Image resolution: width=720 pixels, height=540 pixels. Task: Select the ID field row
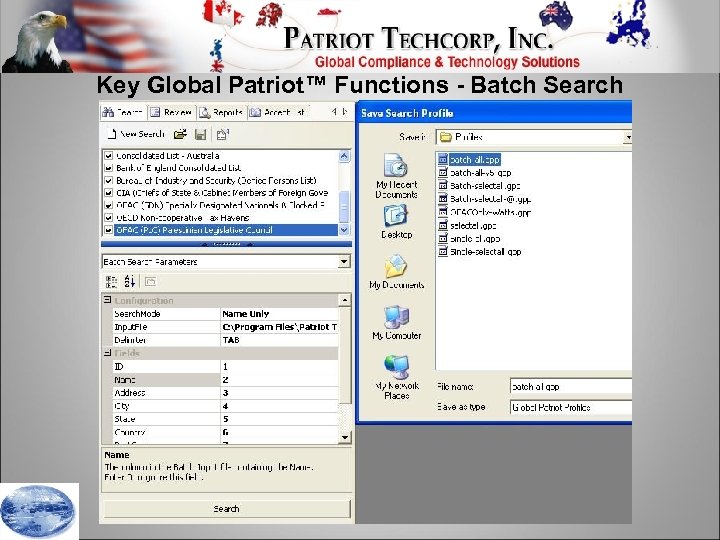225,366
